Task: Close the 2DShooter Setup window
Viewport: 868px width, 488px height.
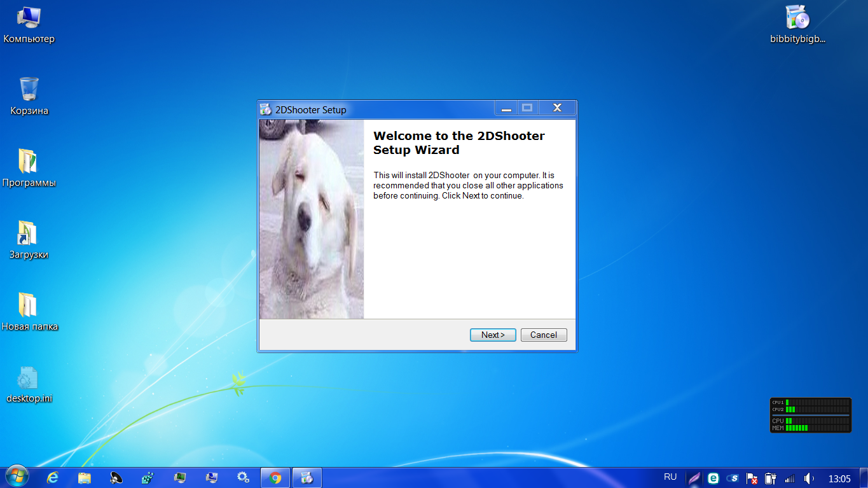Action: pyautogui.click(x=557, y=108)
